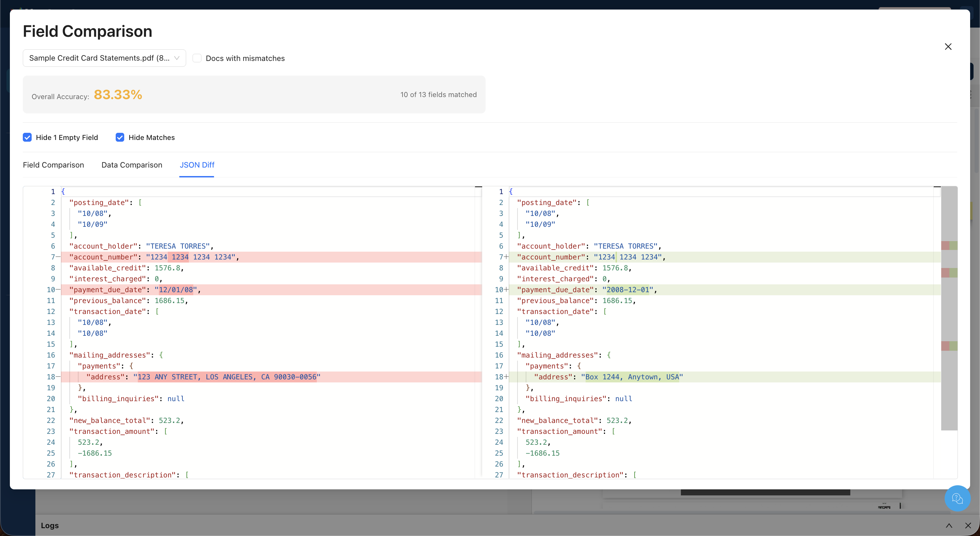Screen dimensions: 980x536
Task: Expand the Logs panel with chevron
Action: pos(949,525)
